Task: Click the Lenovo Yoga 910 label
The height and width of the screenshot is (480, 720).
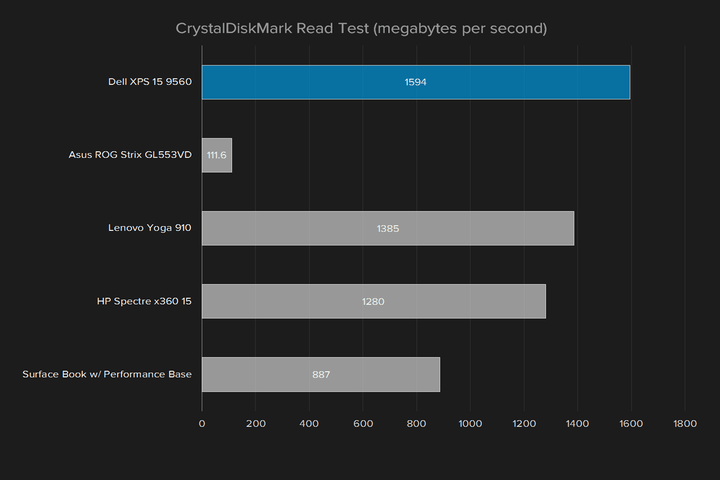Action: point(150,228)
